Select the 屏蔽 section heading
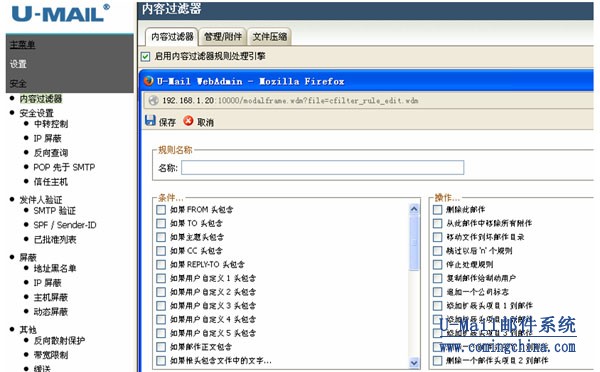600x372 pixels. (x=28, y=258)
